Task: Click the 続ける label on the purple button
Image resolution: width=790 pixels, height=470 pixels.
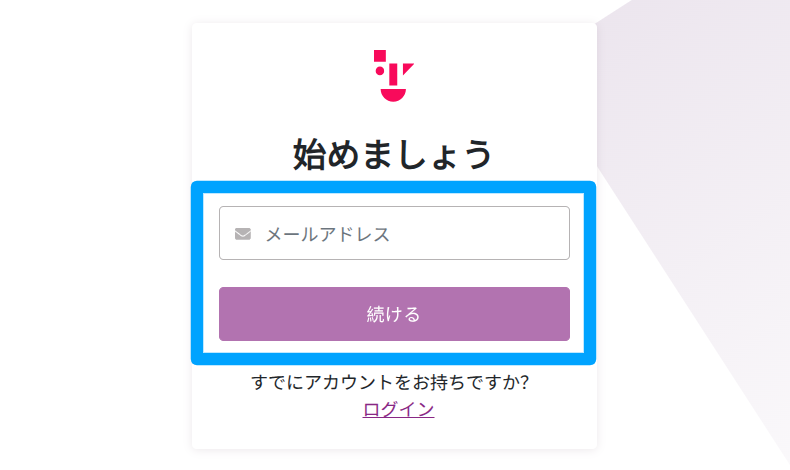Action: tap(394, 314)
